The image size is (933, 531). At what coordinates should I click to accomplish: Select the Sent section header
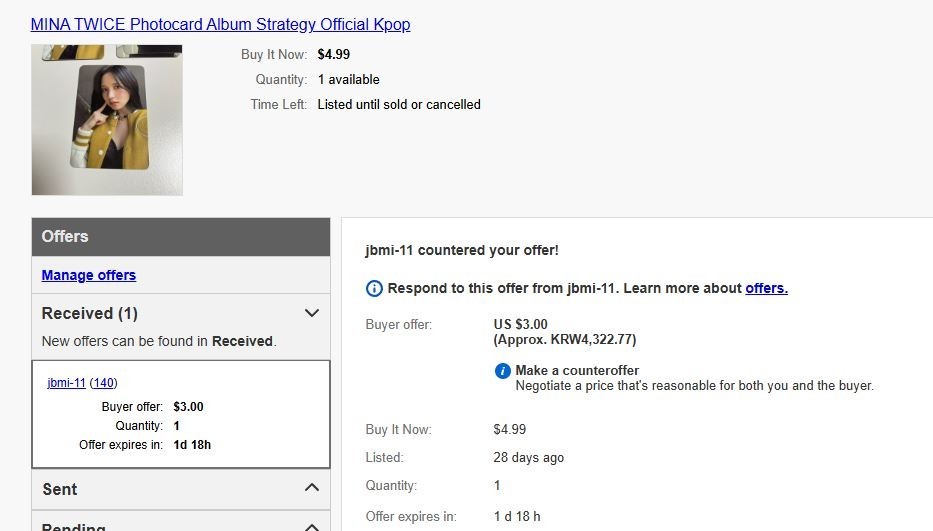click(60, 489)
